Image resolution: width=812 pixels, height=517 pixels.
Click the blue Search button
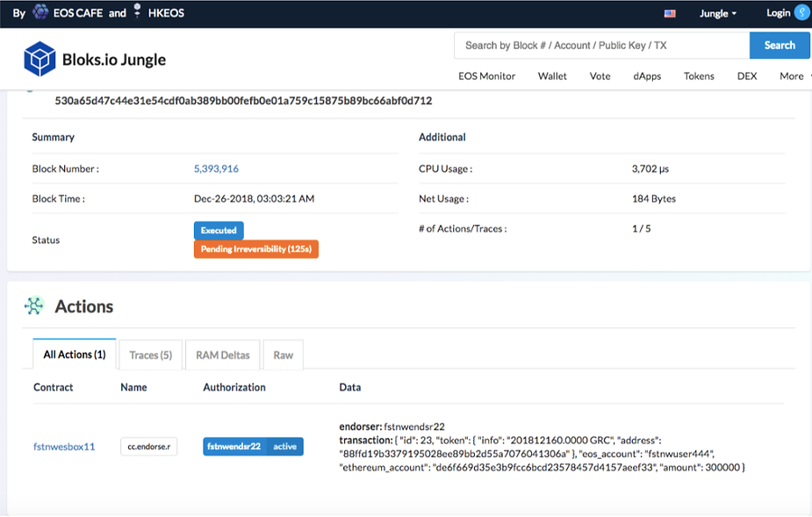(x=780, y=46)
